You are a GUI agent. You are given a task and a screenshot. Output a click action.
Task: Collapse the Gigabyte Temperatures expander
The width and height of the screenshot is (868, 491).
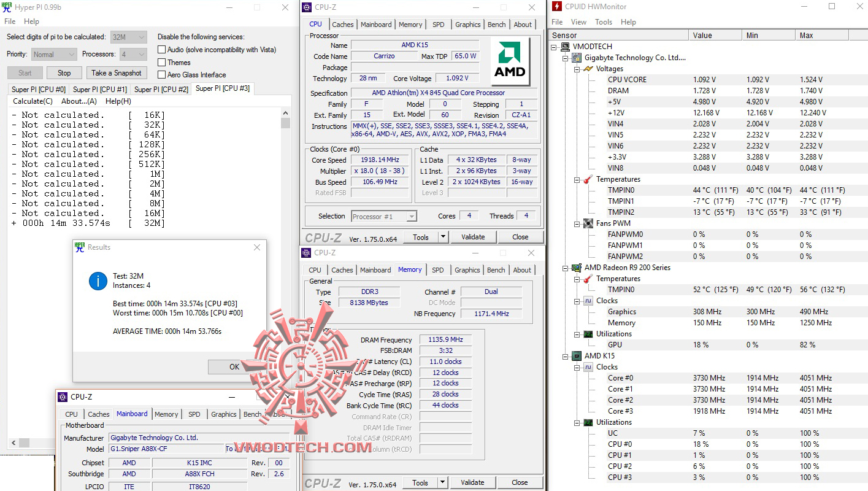point(577,179)
